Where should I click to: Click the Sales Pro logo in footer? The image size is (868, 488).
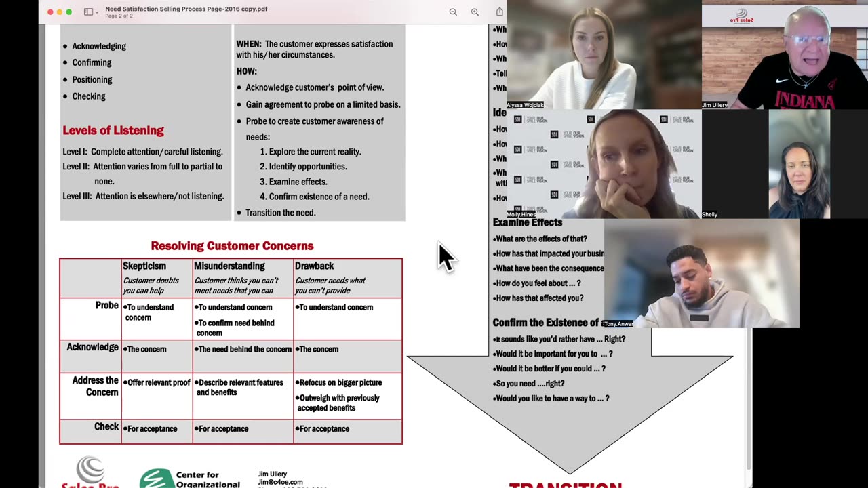(90, 472)
